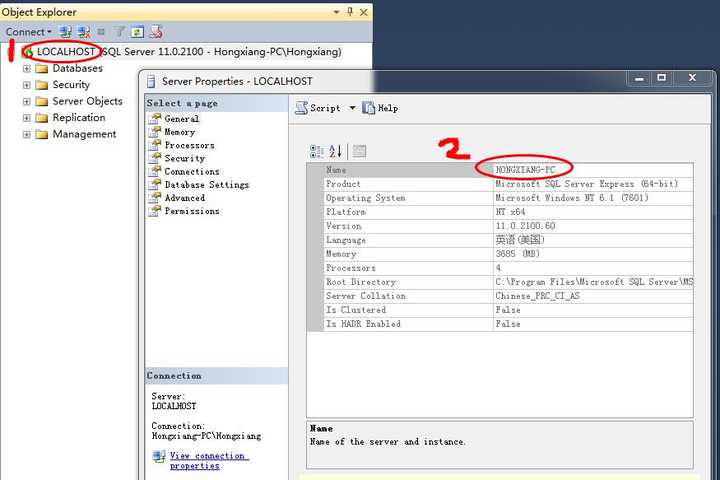Click the Stop icon in Object Explorer toolbar
This screenshot has width=720, height=480.
(x=101, y=32)
